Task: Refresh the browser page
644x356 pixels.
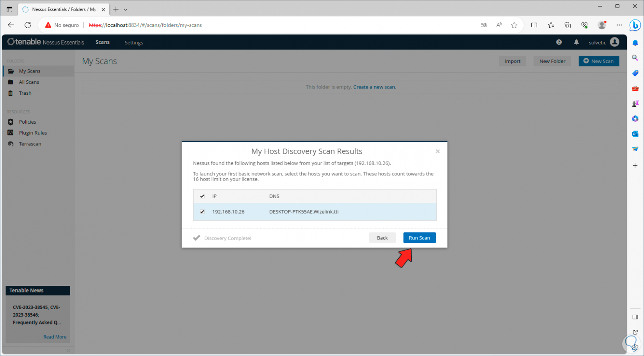Action: click(28, 25)
